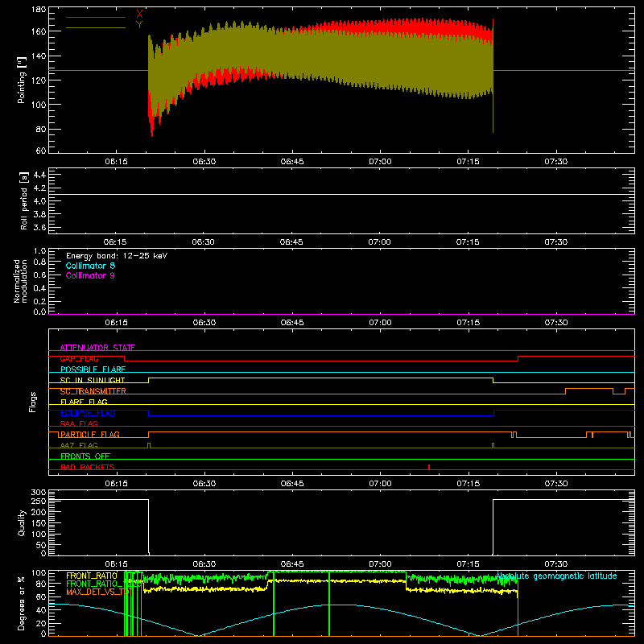Click the Roll period axis title

(x=24, y=200)
